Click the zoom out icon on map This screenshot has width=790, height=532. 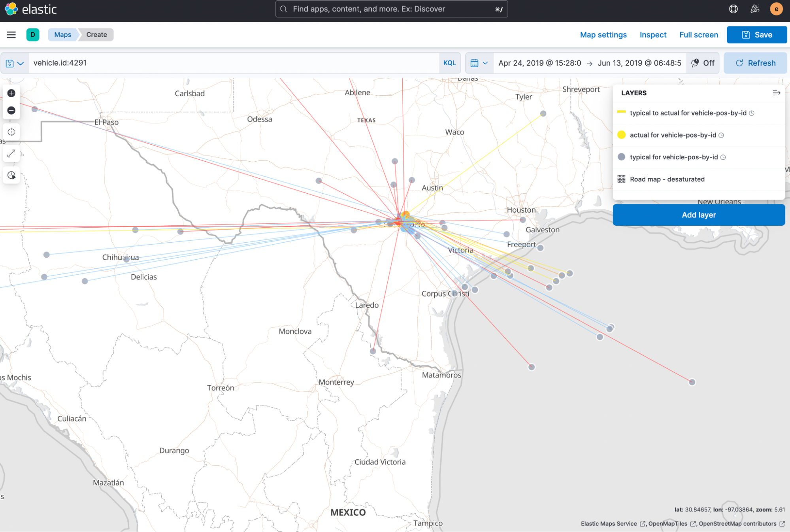(x=12, y=110)
